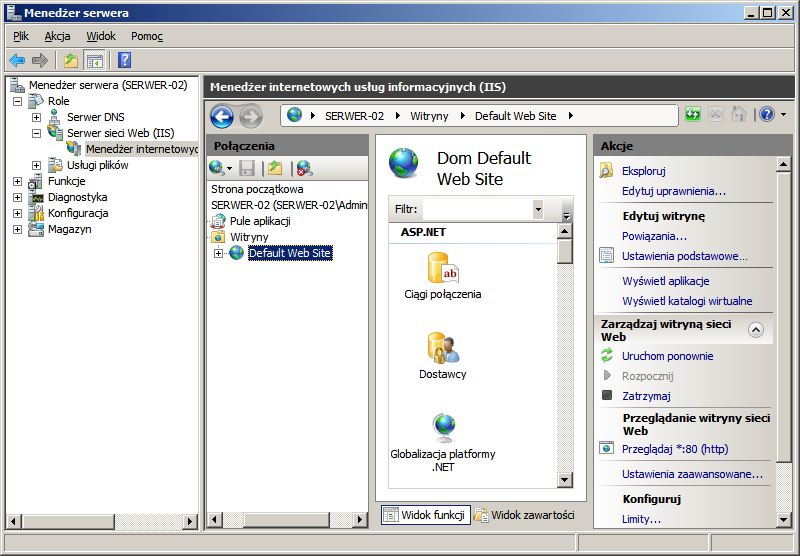
Task: Select Menedżer serwera (SERWER-02) root node
Action: (108, 85)
